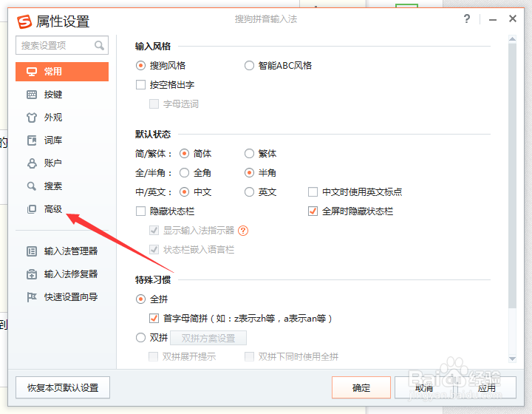This screenshot has height=414, width=532.
Task: Choose the 半角 radio button
Action: click(x=249, y=173)
